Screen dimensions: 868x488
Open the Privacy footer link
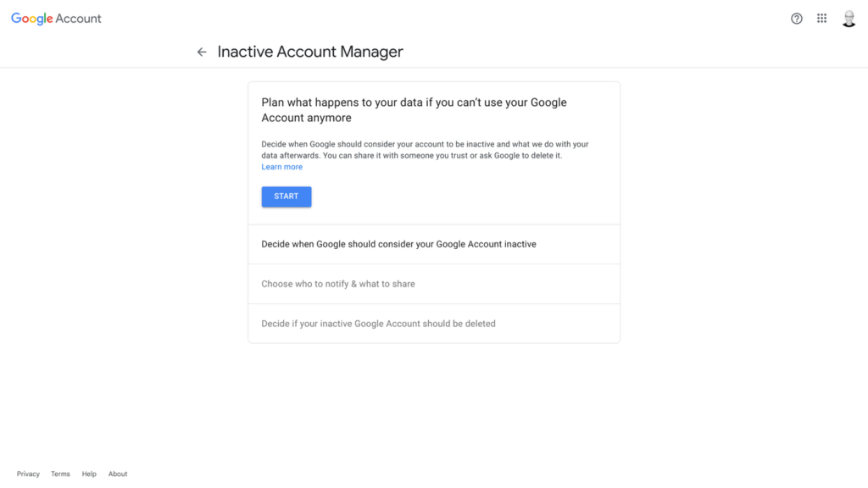pyautogui.click(x=28, y=474)
